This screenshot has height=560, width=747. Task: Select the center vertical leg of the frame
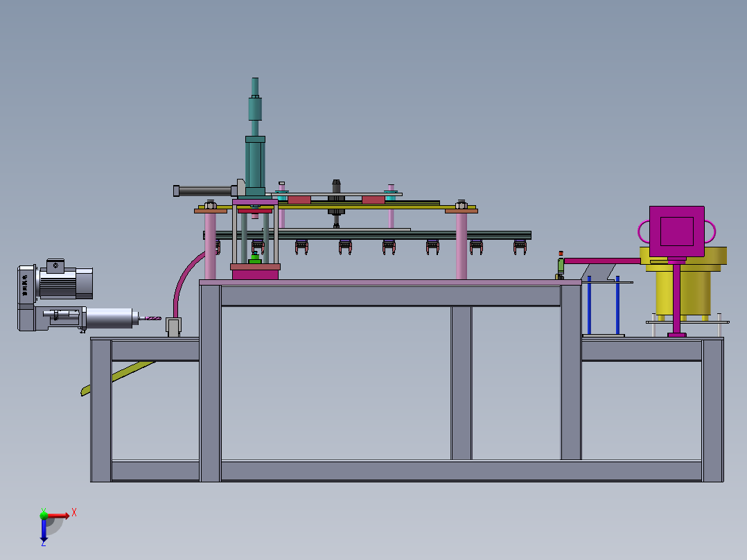(x=462, y=383)
